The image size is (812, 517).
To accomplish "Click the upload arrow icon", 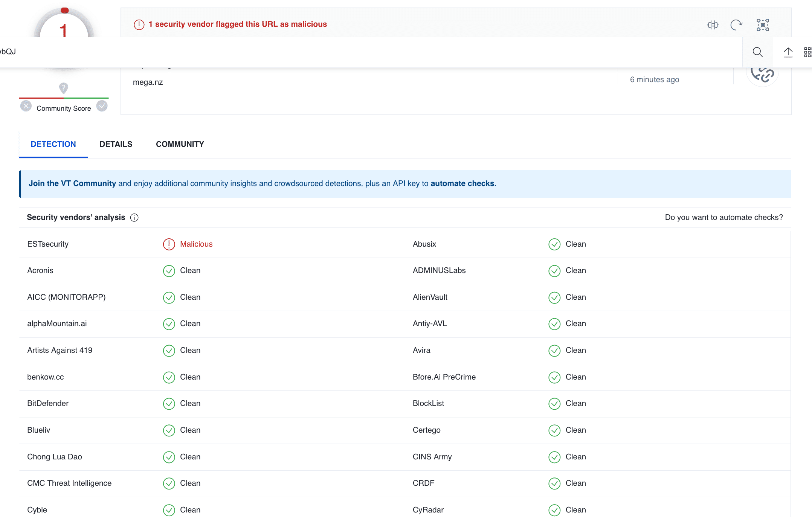I will [788, 52].
